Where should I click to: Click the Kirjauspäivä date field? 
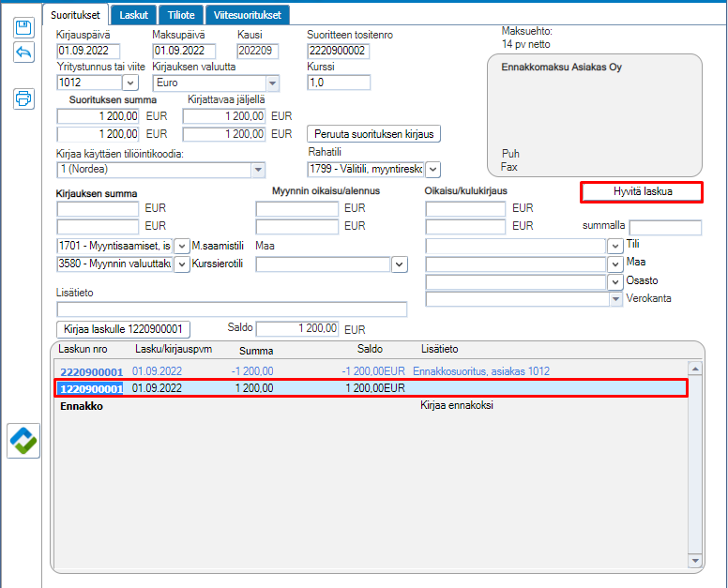tap(88, 51)
